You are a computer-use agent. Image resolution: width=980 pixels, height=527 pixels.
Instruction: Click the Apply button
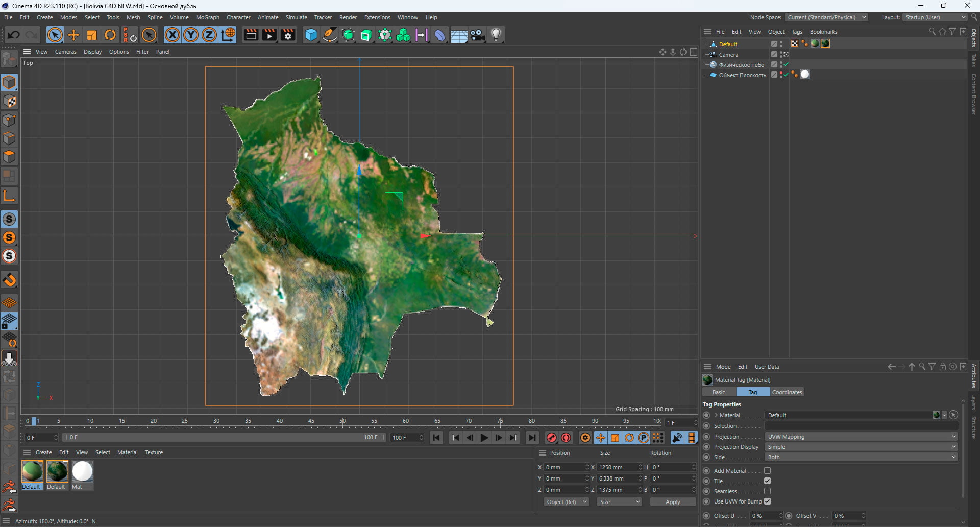click(673, 502)
